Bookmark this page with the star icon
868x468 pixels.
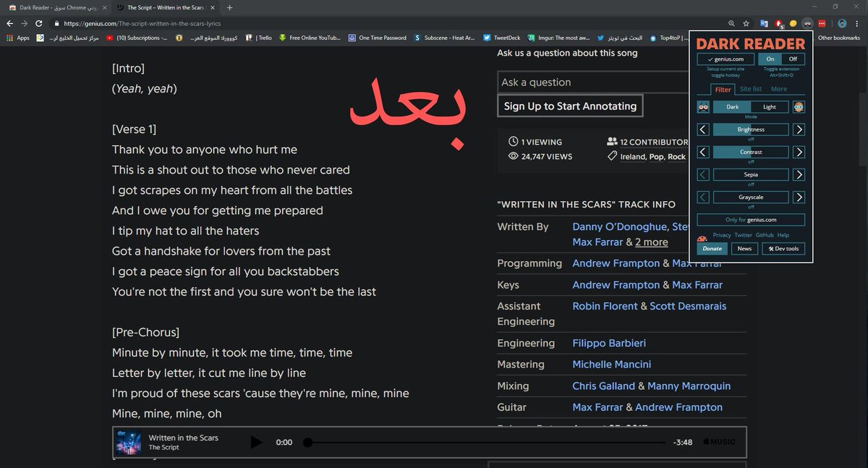pyautogui.click(x=746, y=23)
